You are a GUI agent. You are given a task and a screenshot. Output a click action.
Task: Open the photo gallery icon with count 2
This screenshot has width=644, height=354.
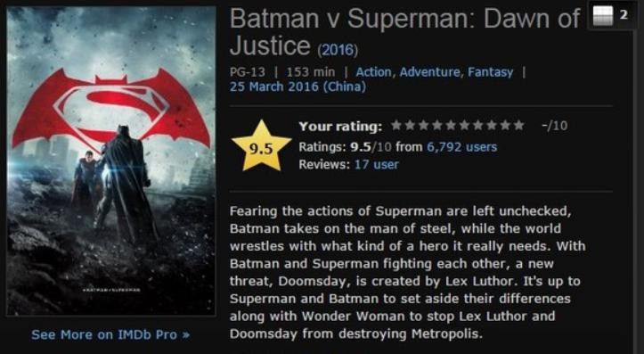pos(611,15)
